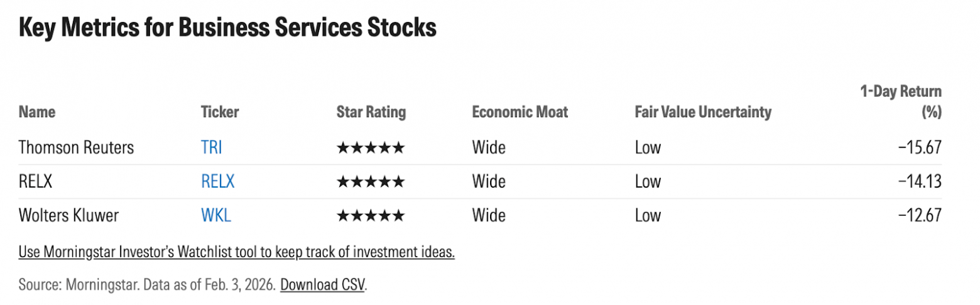Click the Name column header
The image size is (980, 305).
tap(37, 112)
